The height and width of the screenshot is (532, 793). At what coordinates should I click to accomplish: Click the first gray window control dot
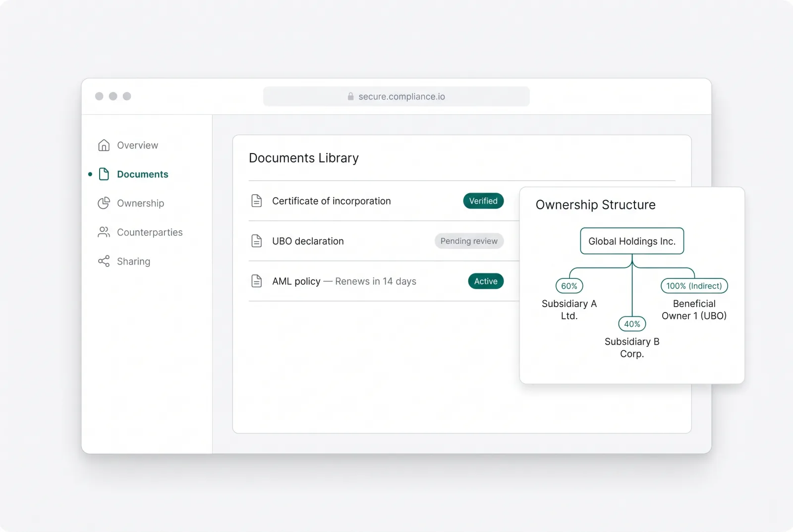coord(99,96)
